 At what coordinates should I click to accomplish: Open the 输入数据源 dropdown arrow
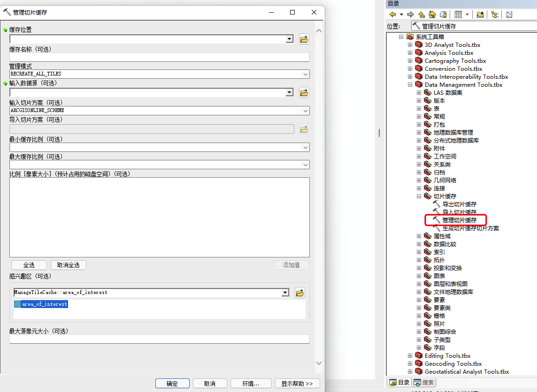point(290,92)
